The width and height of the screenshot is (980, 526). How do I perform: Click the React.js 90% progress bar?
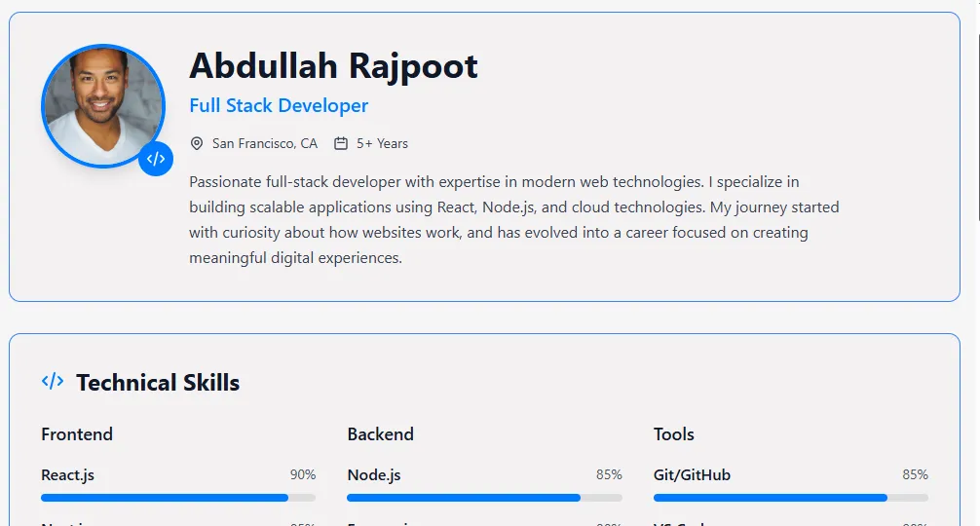(x=178, y=498)
